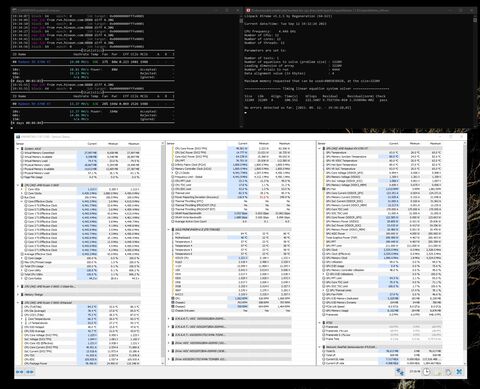Click the clock reset icon in HWiNFO's toolbar
Image resolution: width=480 pixels, height=389 pixels.
[x=426, y=372]
